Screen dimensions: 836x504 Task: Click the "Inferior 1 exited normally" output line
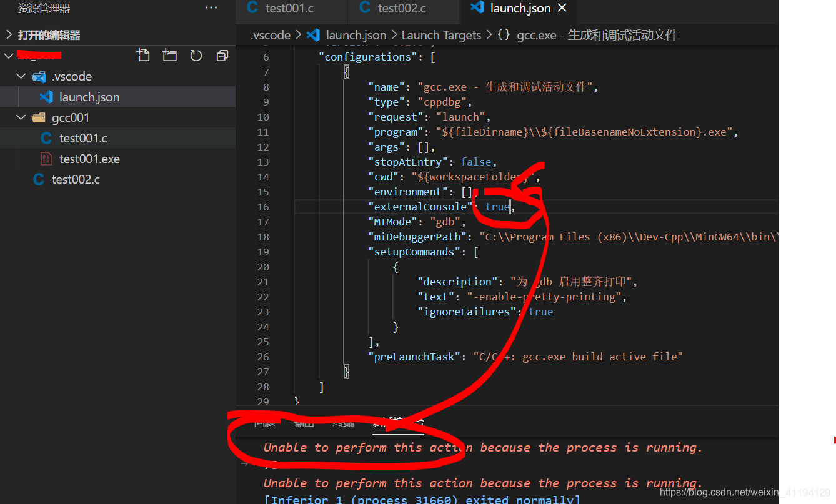click(422, 499)
